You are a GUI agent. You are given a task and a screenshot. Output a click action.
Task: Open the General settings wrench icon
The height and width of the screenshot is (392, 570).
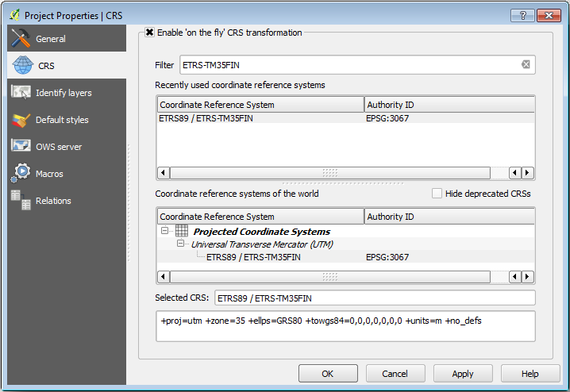pos(21,39)
